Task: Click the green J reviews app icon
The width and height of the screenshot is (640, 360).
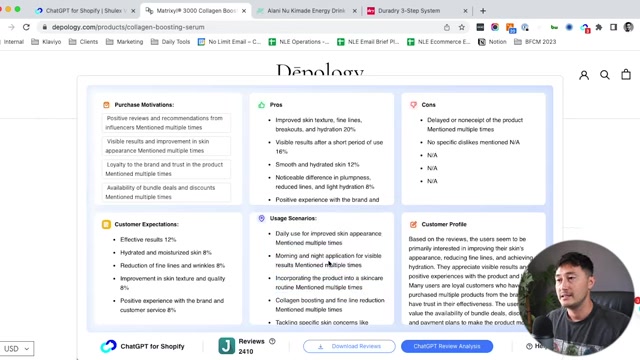Action: point(227,346)
